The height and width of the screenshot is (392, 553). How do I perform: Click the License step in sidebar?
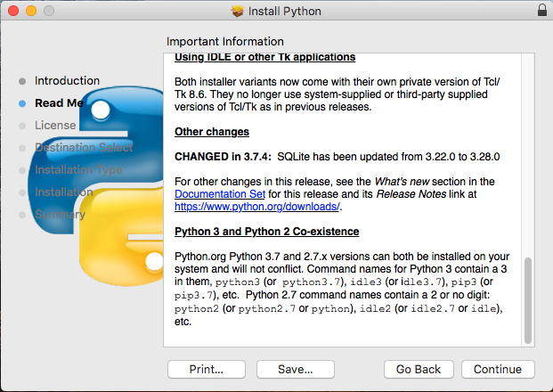55,125
